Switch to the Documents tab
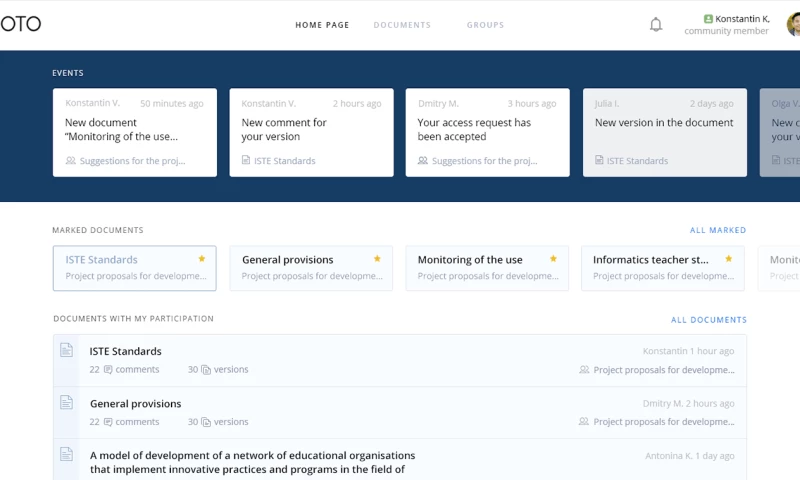800x480 pixels. 402,25
